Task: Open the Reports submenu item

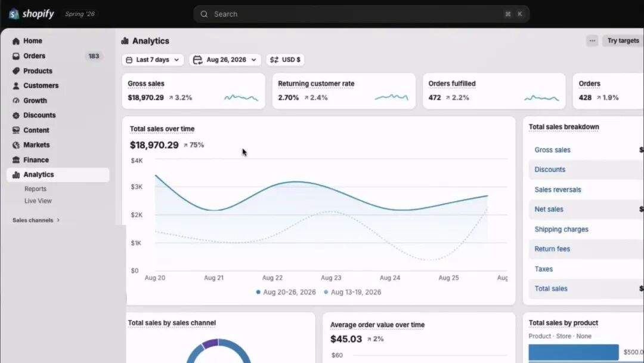Action: (35, 189)
